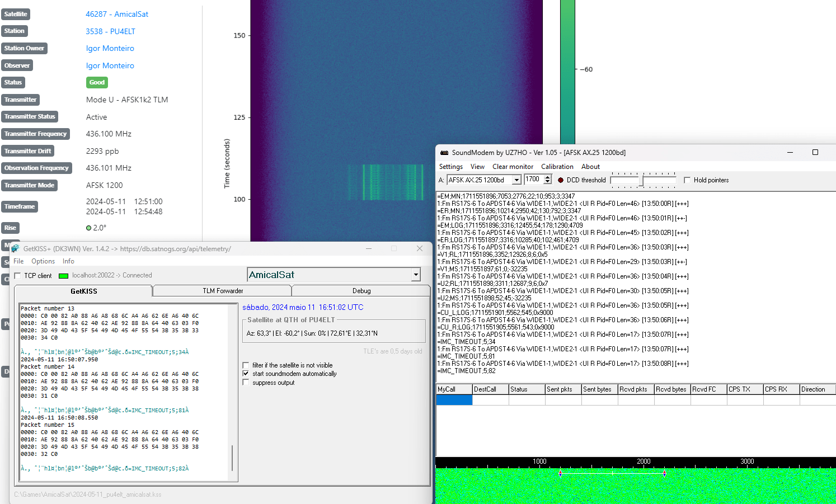Enable the TCP client checkbox

18,276
